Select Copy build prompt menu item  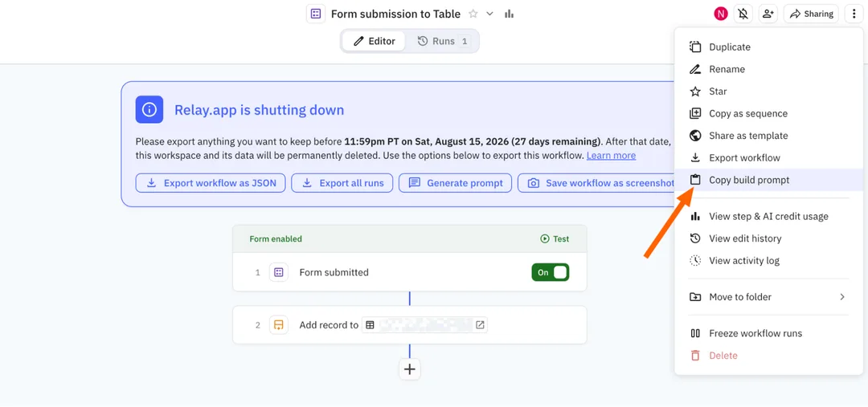coord(769,180)
